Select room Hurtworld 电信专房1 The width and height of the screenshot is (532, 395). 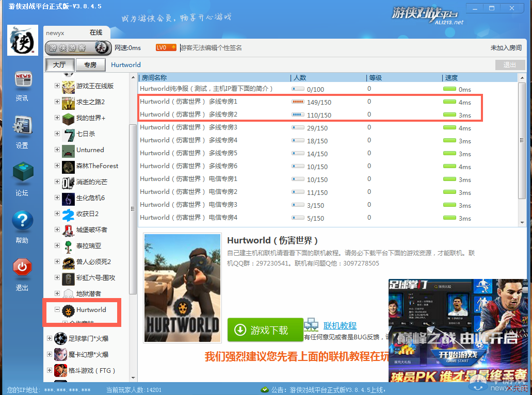click(x=328, y=179)
